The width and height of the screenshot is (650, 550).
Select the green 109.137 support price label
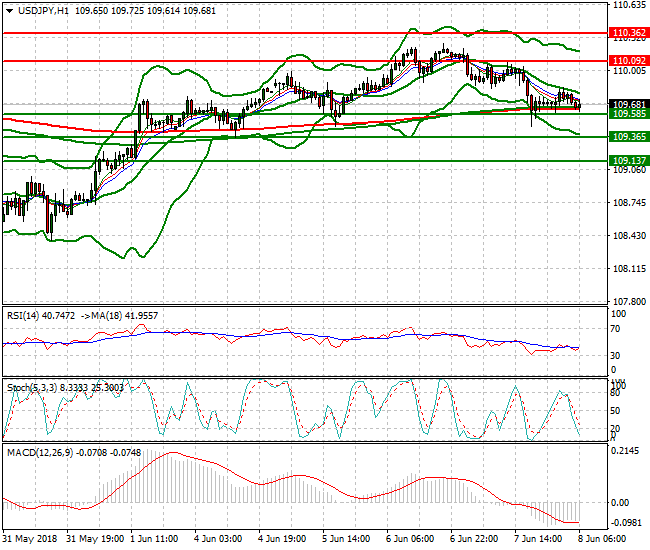pyautogui.click(x=629, y=160)
